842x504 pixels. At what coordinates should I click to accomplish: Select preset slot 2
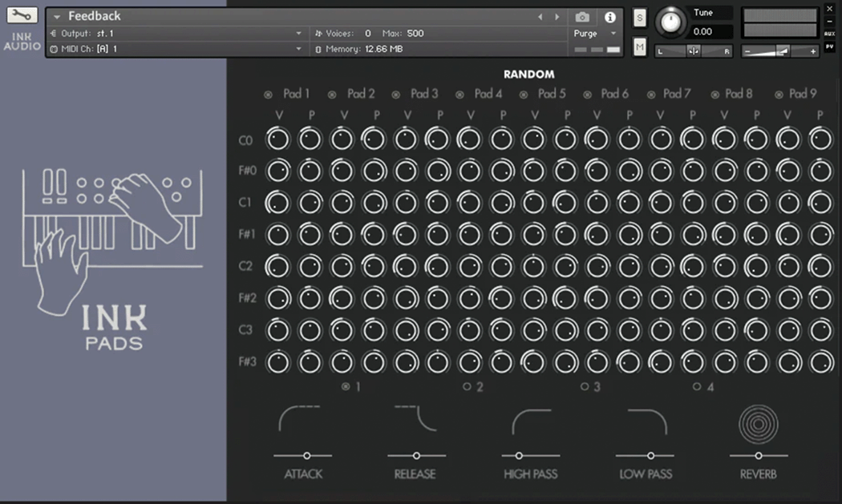pos(468,386)
